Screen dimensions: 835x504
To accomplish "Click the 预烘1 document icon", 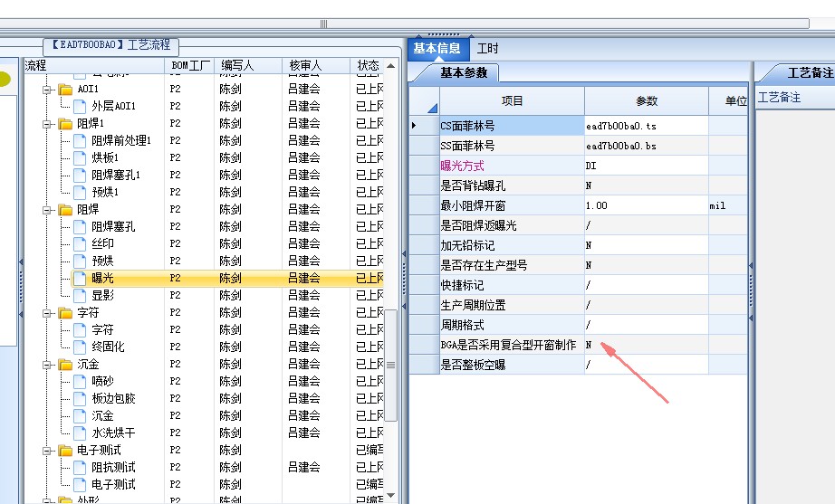I will click(80, 192).
